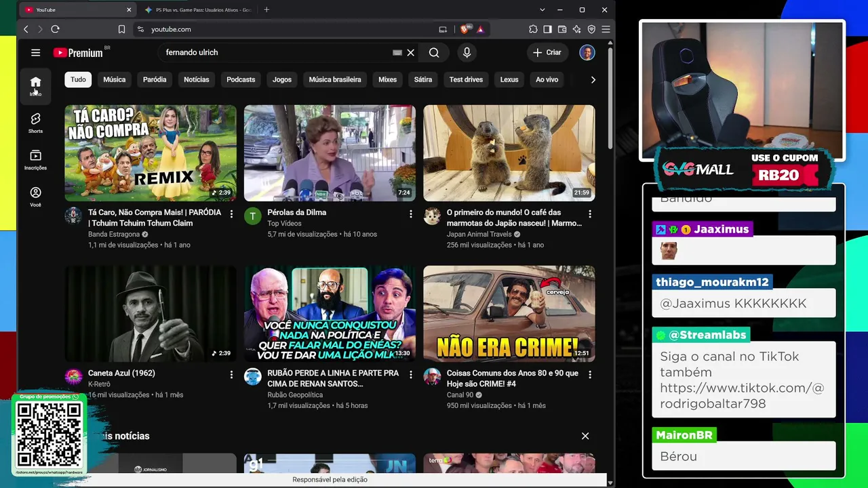
Task: Show more filter chips with right arrow
Action: (593, 79)
